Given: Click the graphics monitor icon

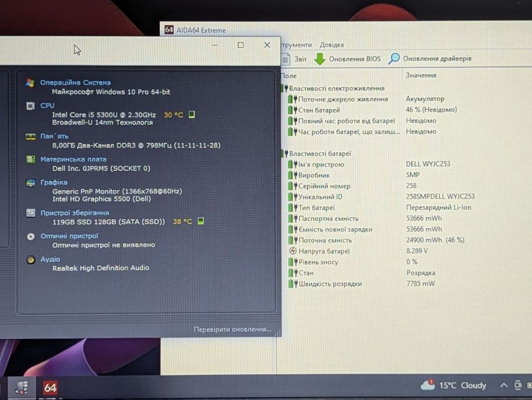Looking at the screenshot, I should [x=31, y=183].
